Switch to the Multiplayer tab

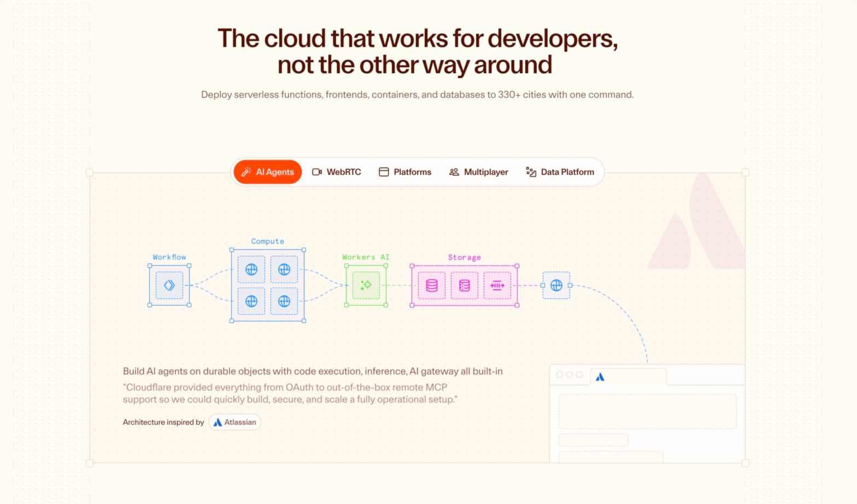tap(479, 172)
